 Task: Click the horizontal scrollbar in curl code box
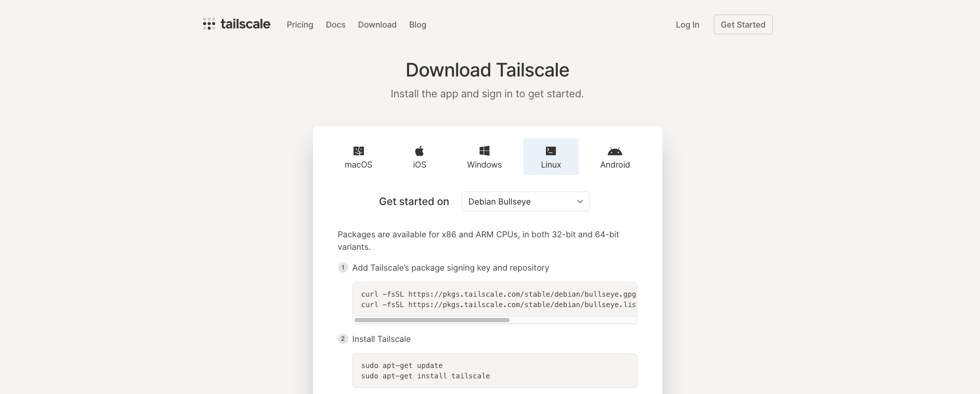coord(432,320)
